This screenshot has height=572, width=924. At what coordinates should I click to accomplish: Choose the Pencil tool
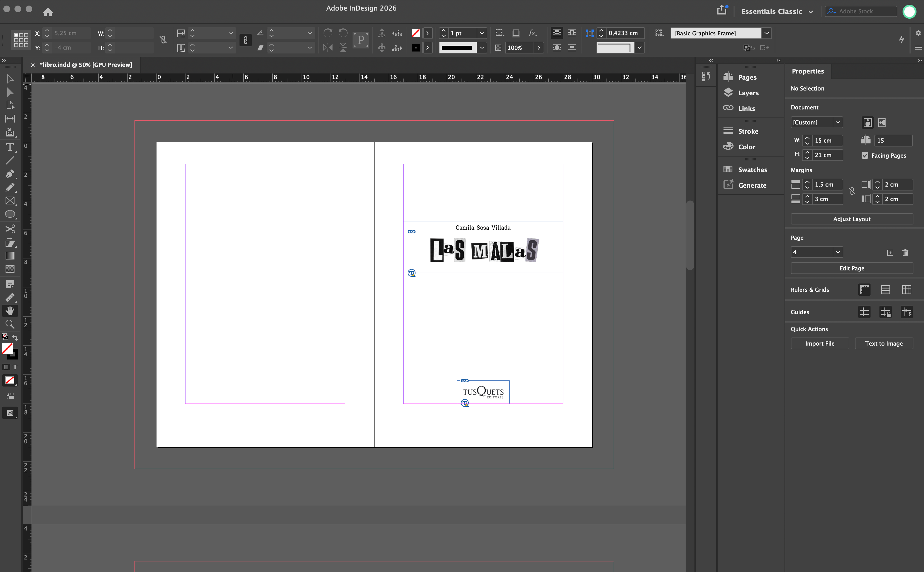pos(10,187)
